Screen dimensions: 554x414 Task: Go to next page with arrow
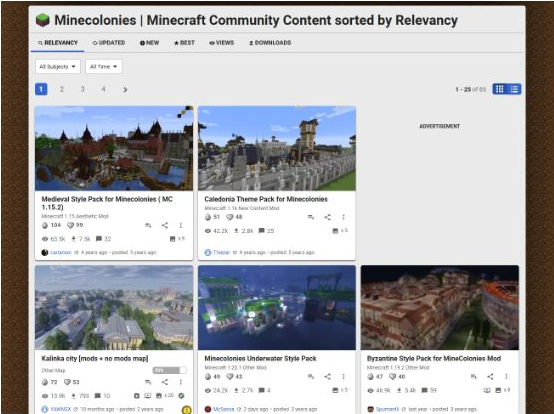click(125, 89)
